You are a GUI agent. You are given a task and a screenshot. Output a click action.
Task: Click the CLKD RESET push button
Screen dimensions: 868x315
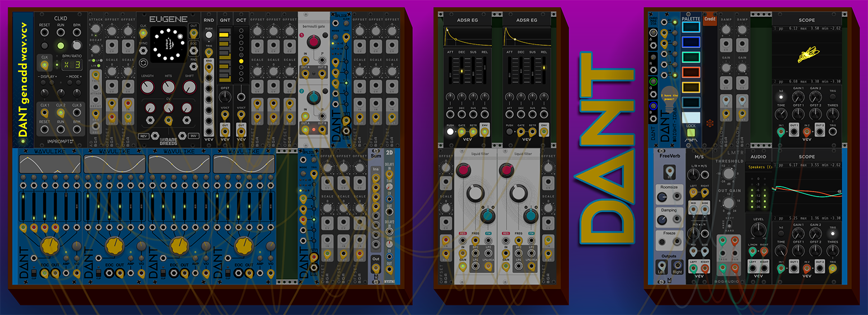click(45, 46)
